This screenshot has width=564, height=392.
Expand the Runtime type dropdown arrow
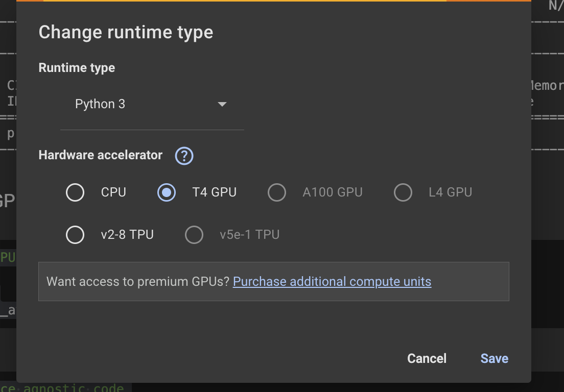(222, 104)
